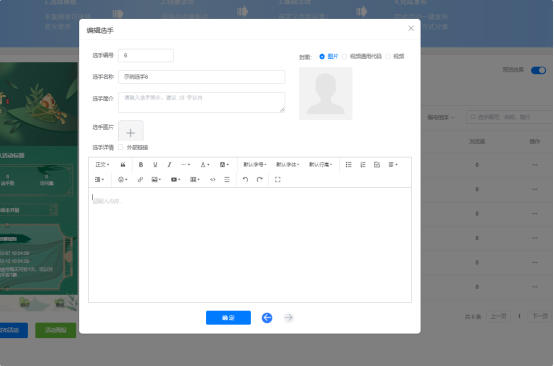554x366 pixels.
Task: Open the text alignment dropdown
Action: pyautogui.click(x=393, y=165)
